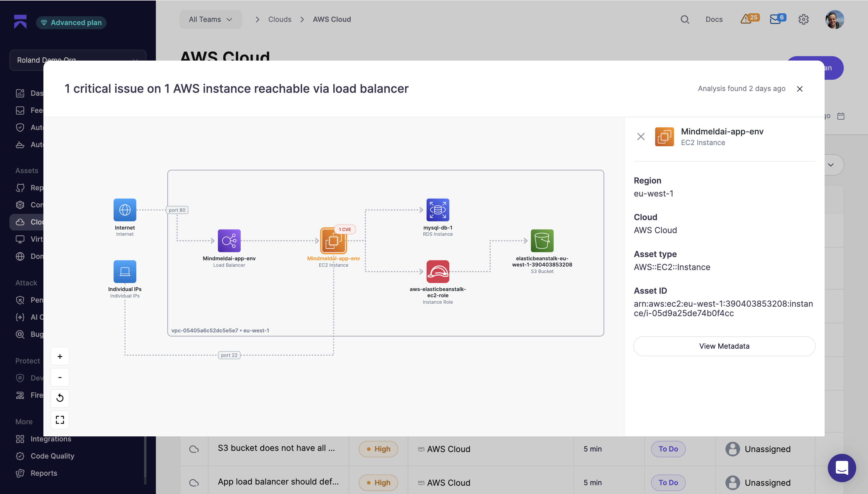Go to Clouds breadcrumb

[x=280, y=19]
